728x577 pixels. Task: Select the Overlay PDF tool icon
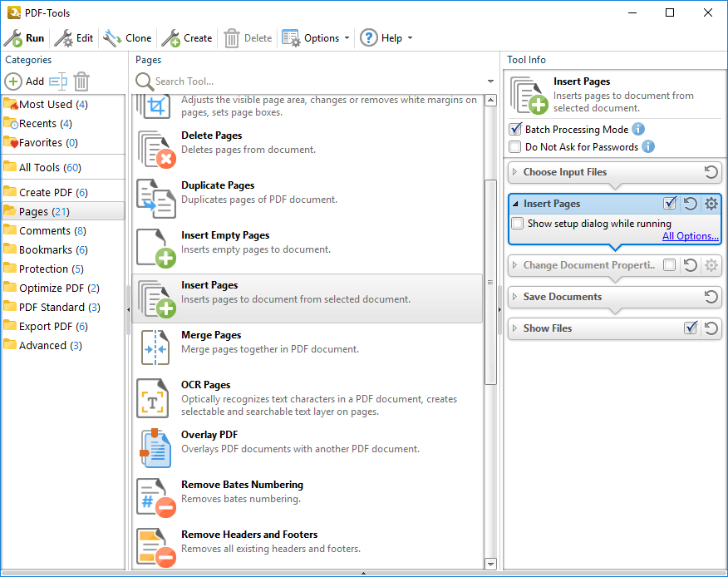tap(155, 448)
